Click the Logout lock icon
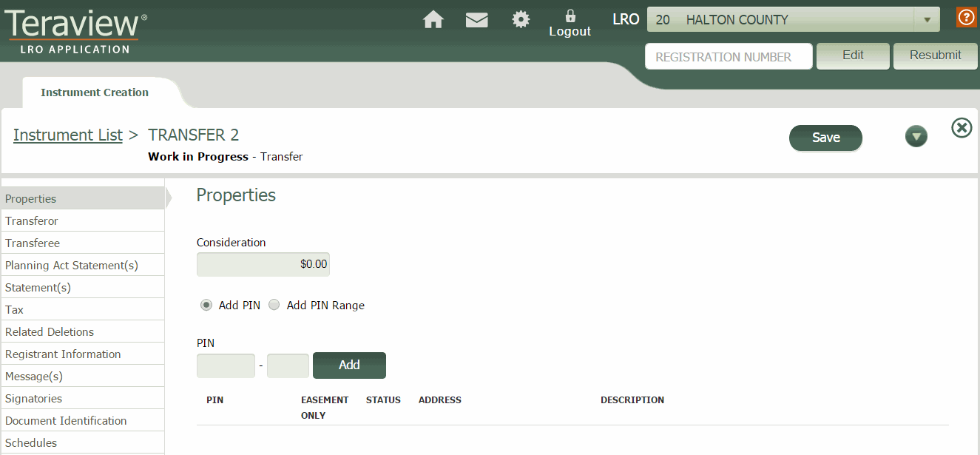 coord(570,16)
